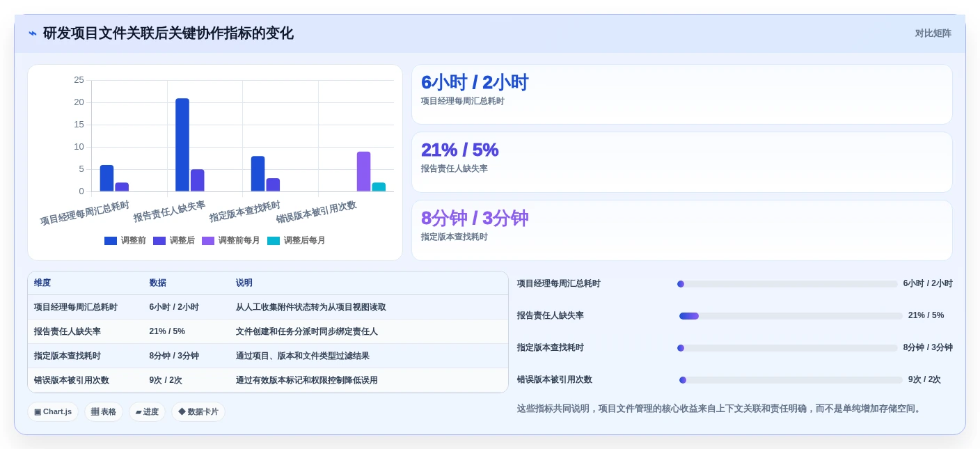Image resolution: width=980 pixels, height=449 pixels.
Task: Click the header icon beside the title
Action: (33, 33)
